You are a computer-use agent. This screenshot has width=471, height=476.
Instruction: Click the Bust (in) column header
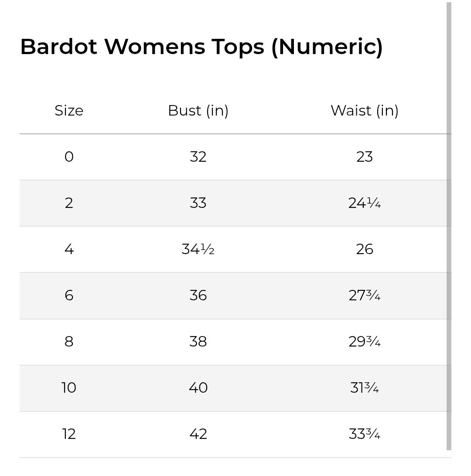pyautogui.click(x=198, y=111)
